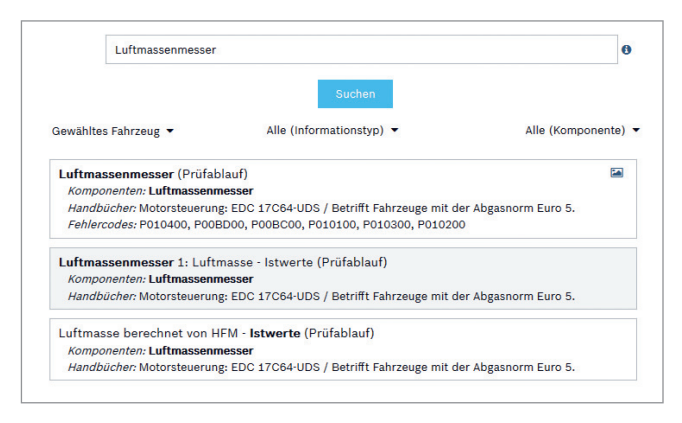This screenshot has width=682, height=423.
Task: Click the Komponenten line in the highlighted second result
Action: point(160,279)
